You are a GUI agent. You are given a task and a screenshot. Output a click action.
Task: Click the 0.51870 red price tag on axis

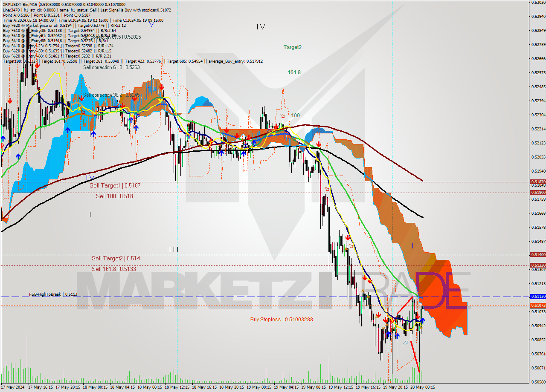pyautogui.click(x=537, y=182)
